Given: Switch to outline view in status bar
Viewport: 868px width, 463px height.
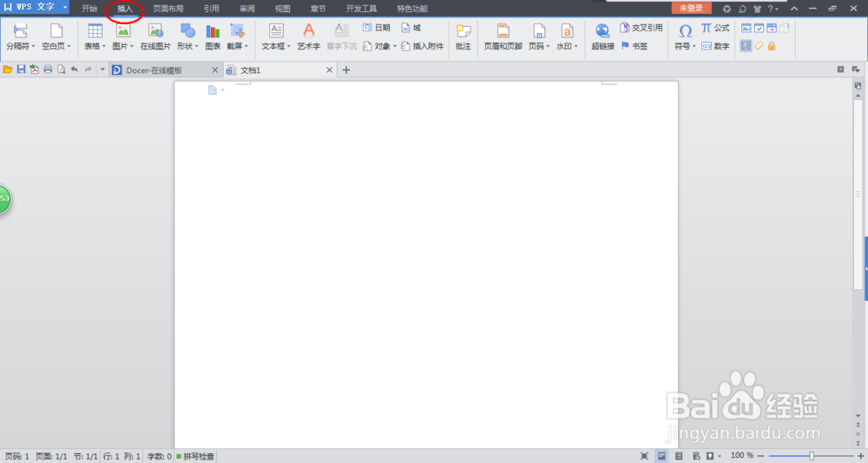Looking at the screenshot, I should (679, 456).
